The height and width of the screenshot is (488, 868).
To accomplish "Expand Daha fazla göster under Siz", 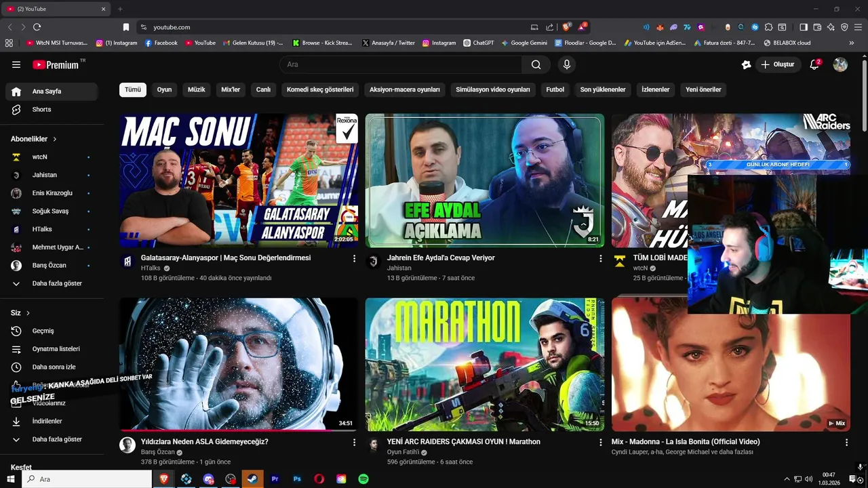I will coord(52,439).
